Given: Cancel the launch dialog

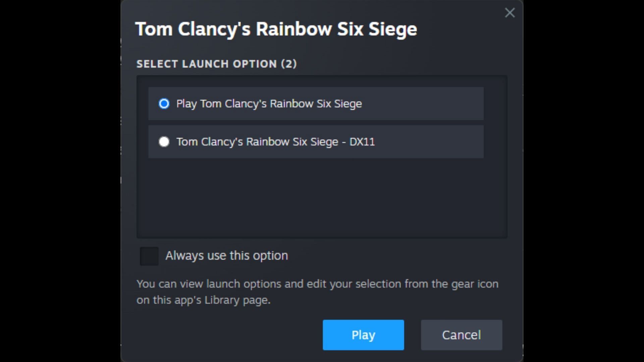Looking at the screenshot, I should [x=462, y=335].
